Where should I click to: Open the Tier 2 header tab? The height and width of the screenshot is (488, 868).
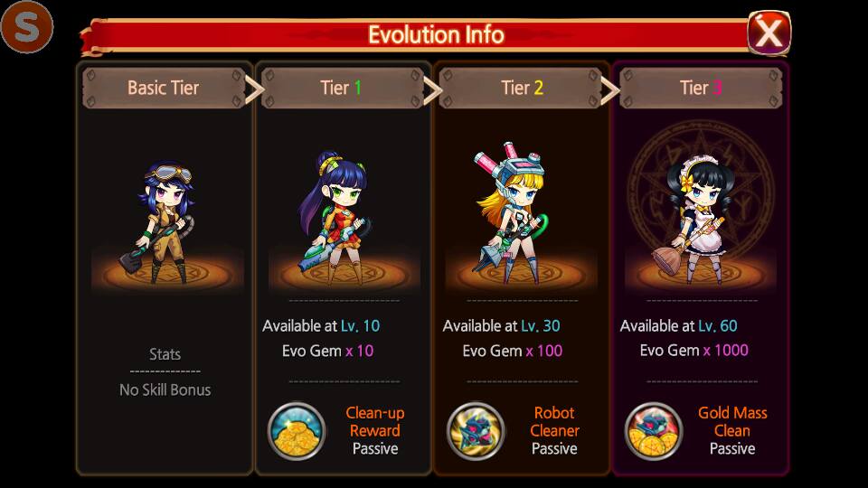(522, 88)
